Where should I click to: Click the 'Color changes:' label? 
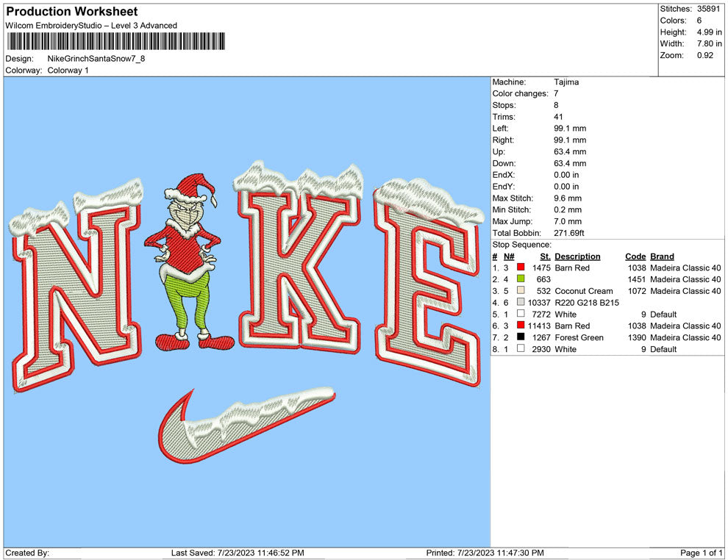[x=521, y=94]
